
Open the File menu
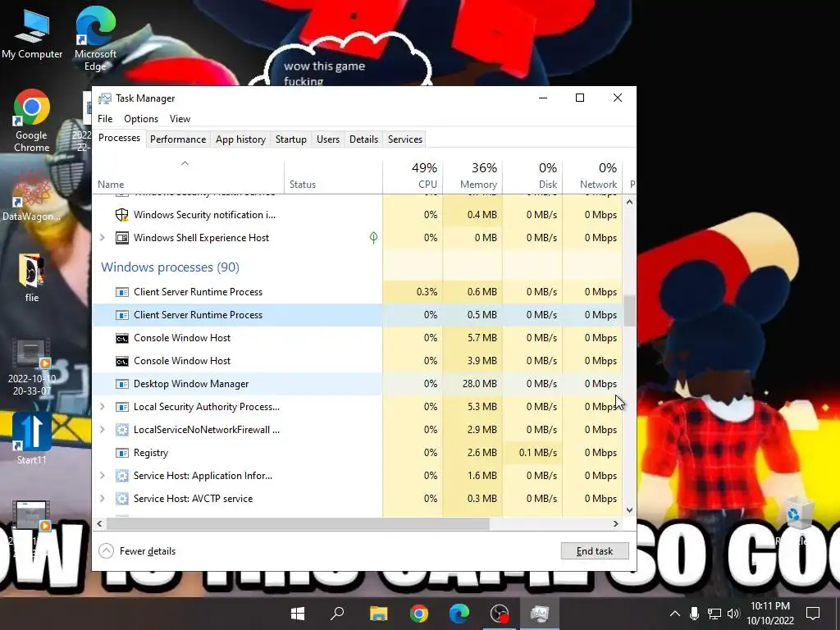(x=105, y=119)
